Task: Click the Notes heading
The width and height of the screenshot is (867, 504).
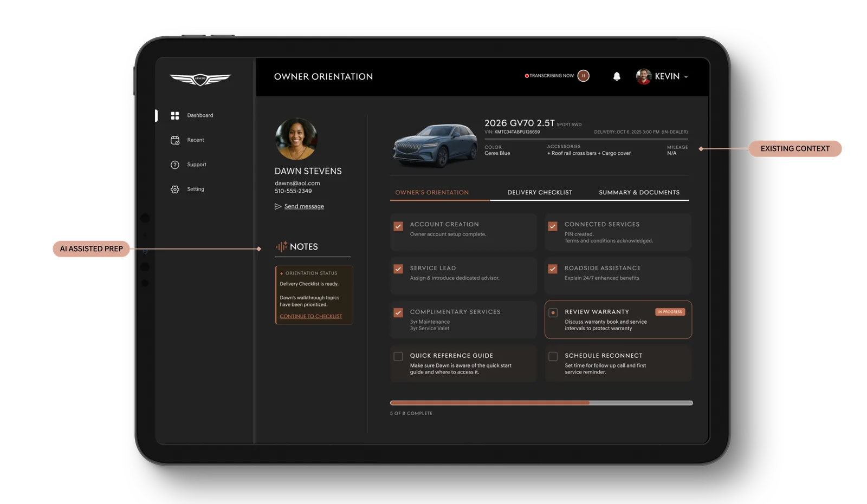Action: (304, 247)
